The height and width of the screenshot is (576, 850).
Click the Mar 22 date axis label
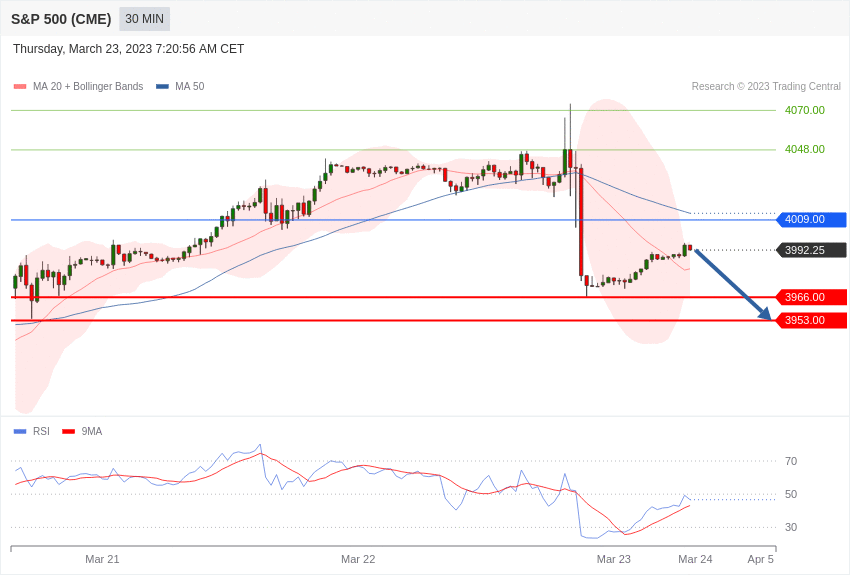click(358, 559)
